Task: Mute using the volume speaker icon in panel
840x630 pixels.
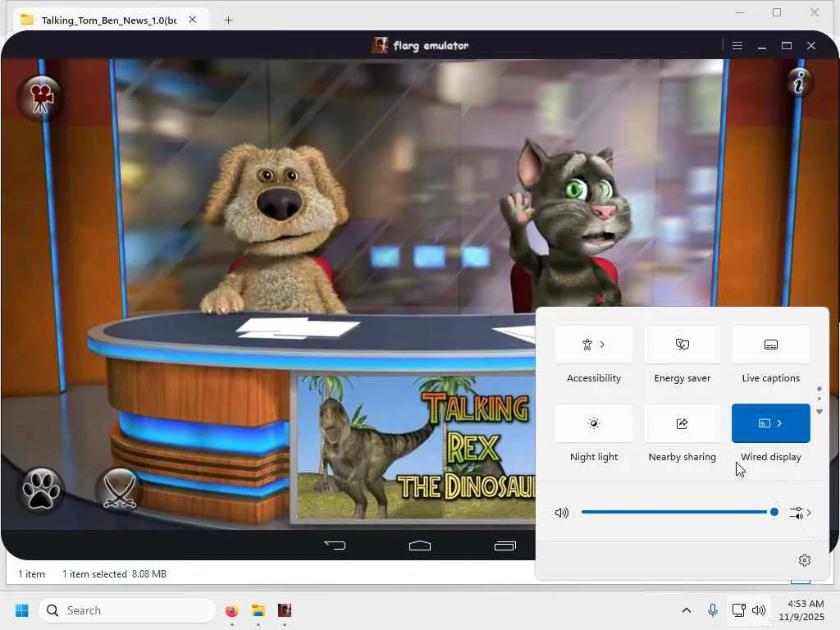Action: coord(561,513)
